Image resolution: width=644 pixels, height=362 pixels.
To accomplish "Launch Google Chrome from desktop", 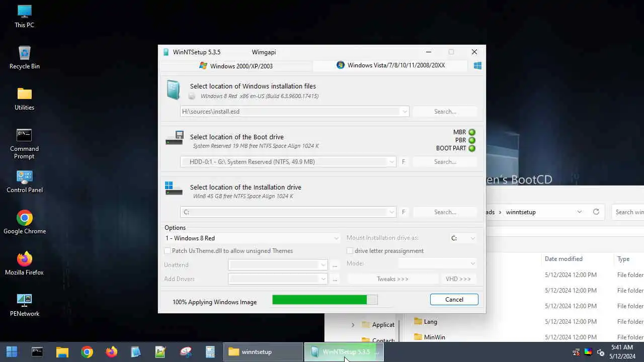I will pyautogui.click(x=24, y=223).
